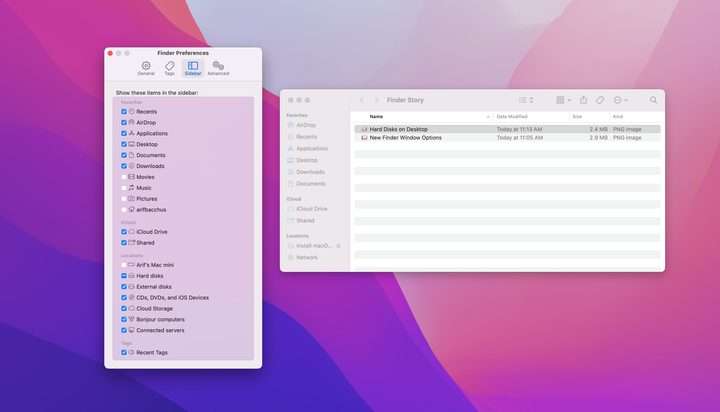Click the PNG icon of New Finder Window Options

[x=364, y=138]
